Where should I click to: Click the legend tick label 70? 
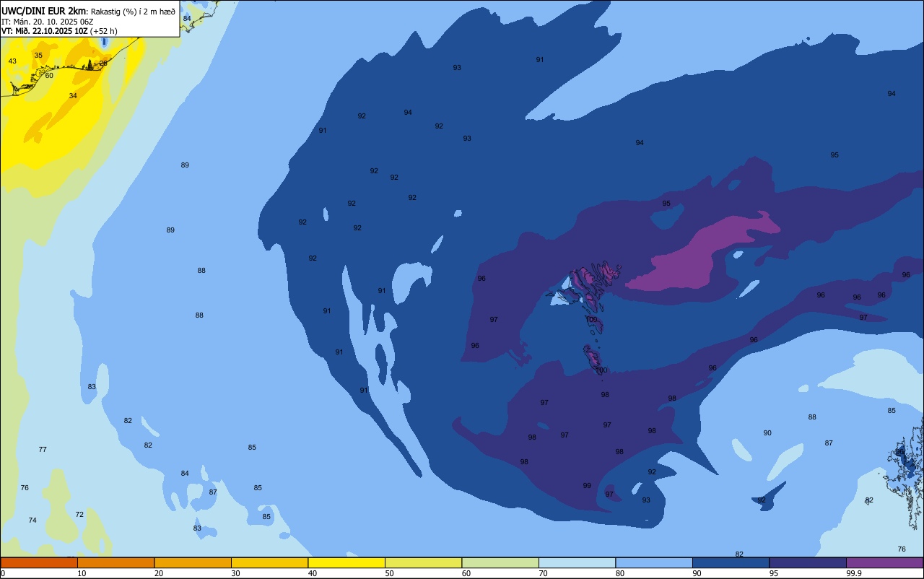[543, 573]
